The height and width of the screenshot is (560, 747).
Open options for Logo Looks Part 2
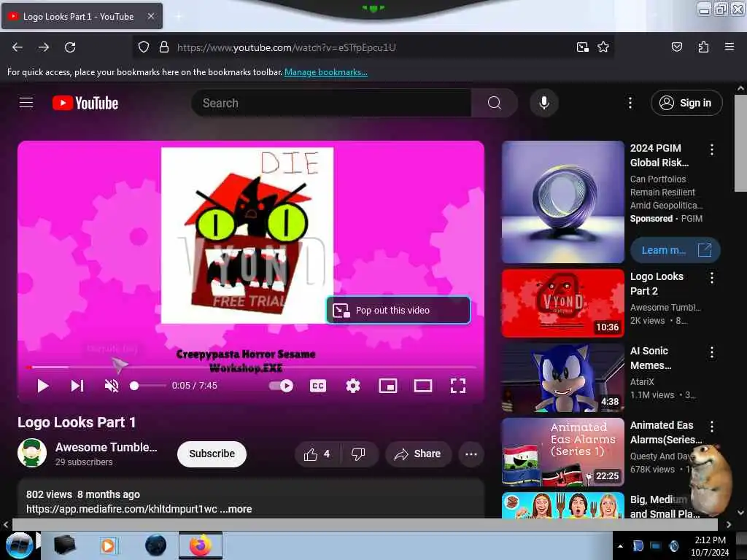[x=712, y=278]
